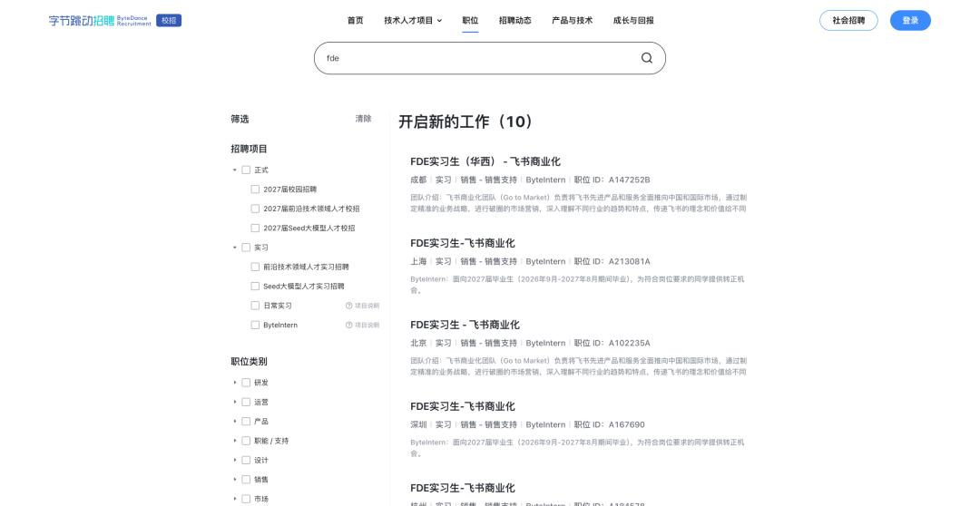Expand the 销售 category arrow
Image resolution: width=980 pixels, height=506 pixels.
(x=235, y=479)
